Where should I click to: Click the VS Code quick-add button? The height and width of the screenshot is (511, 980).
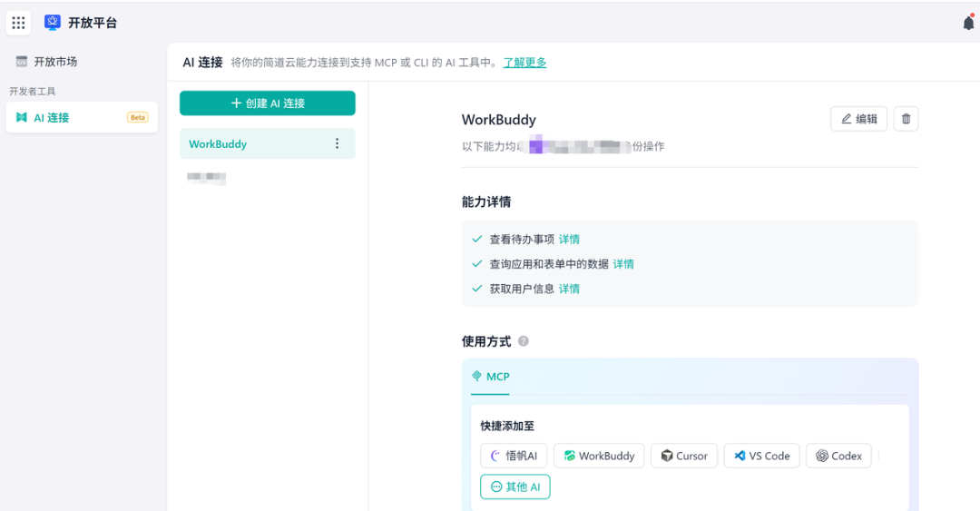pyautogui.click(x=762, y=456)
